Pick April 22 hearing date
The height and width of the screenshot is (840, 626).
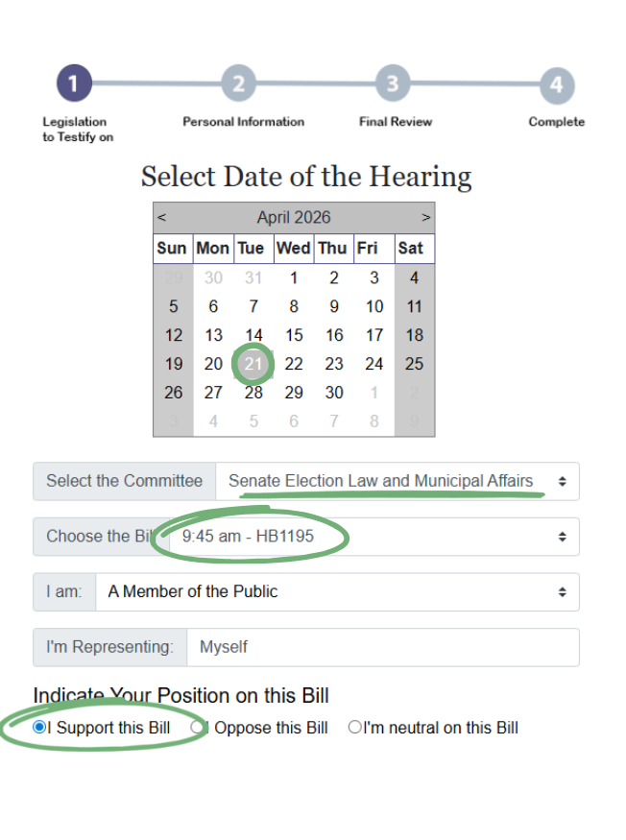(294, 364)
